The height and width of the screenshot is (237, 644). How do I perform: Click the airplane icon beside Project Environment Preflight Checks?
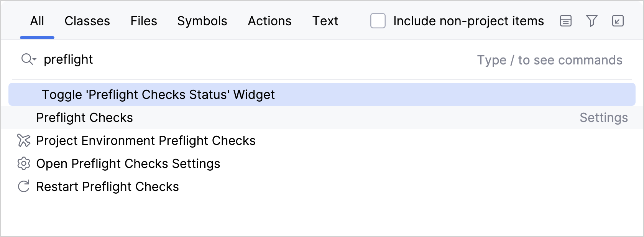pyautogui.click(x=23, y=141)
